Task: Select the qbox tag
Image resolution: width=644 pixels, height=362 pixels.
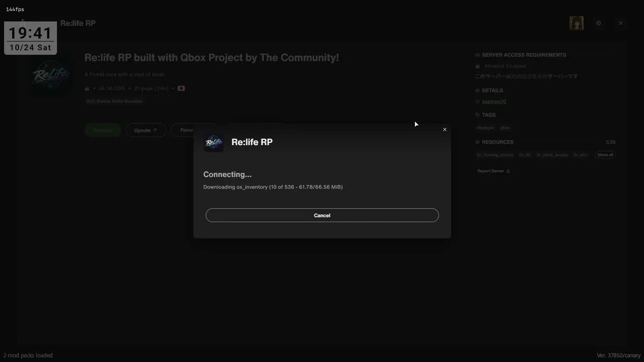Action: point(505,128)
